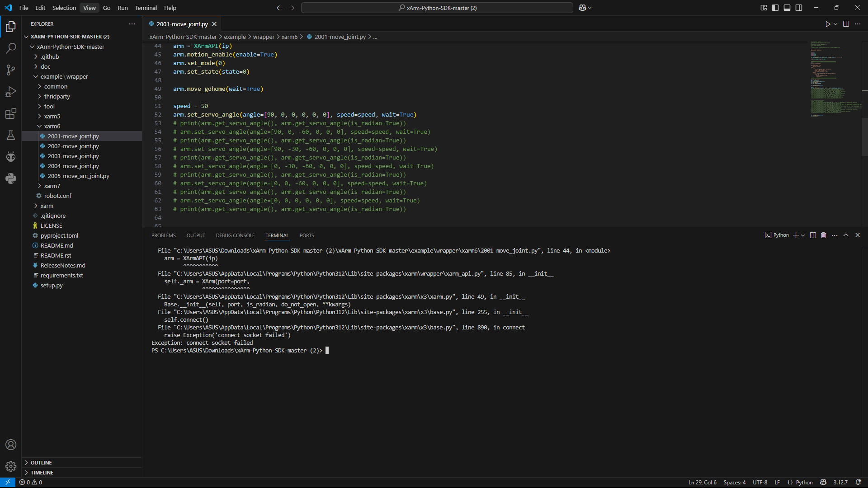Viewport: 868px width, 488px height.
Task: Open README.md in explorer
Action: (57, 245)
